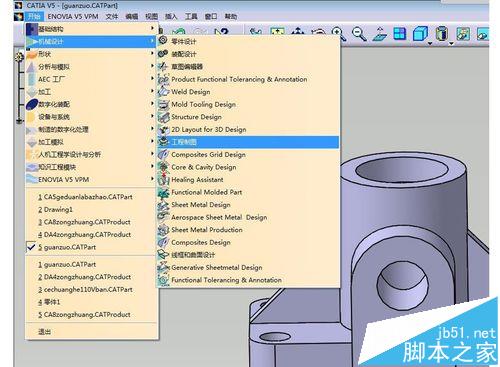Switch to window 2 Drawing1

91,209
